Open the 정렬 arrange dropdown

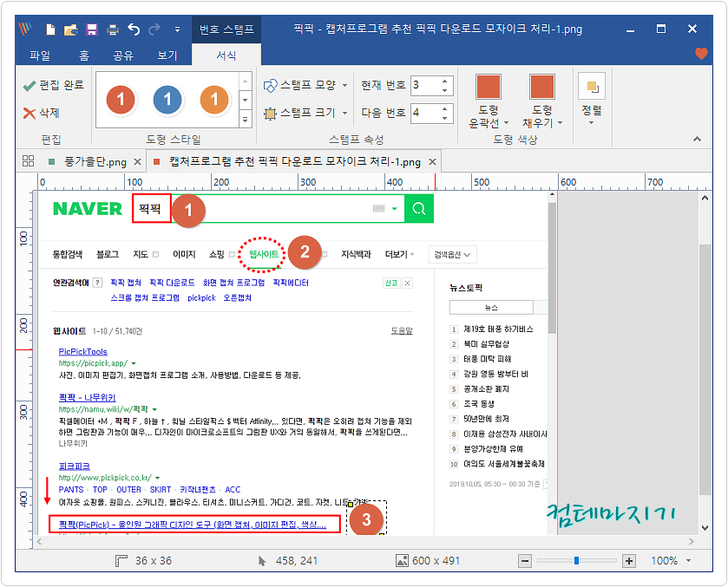tap(592, 123)
